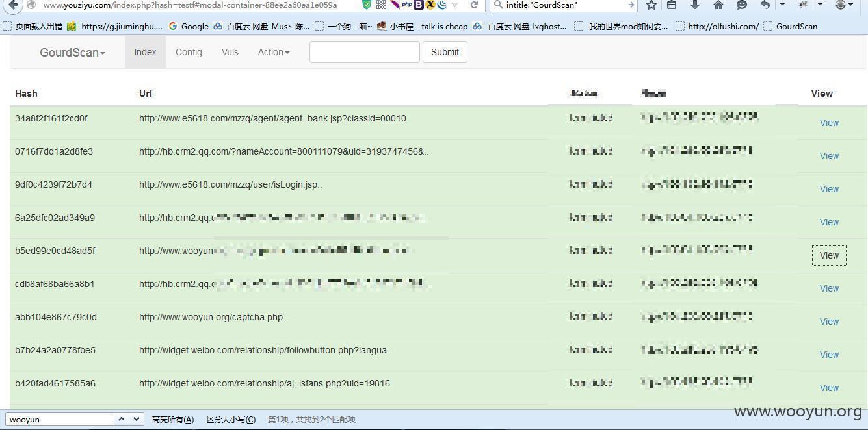Viewport: 868px width, 430px height.
Task: Click the php extension icon
Action: (407, 5)
